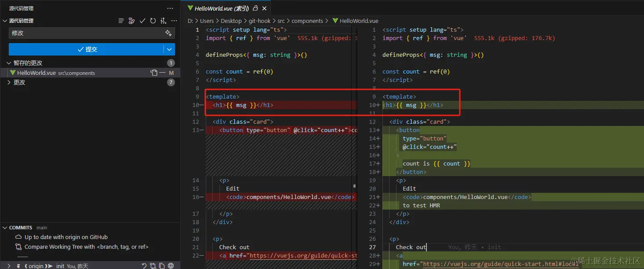Click the checkmark commit icon in toolbar

pos(142,21)
